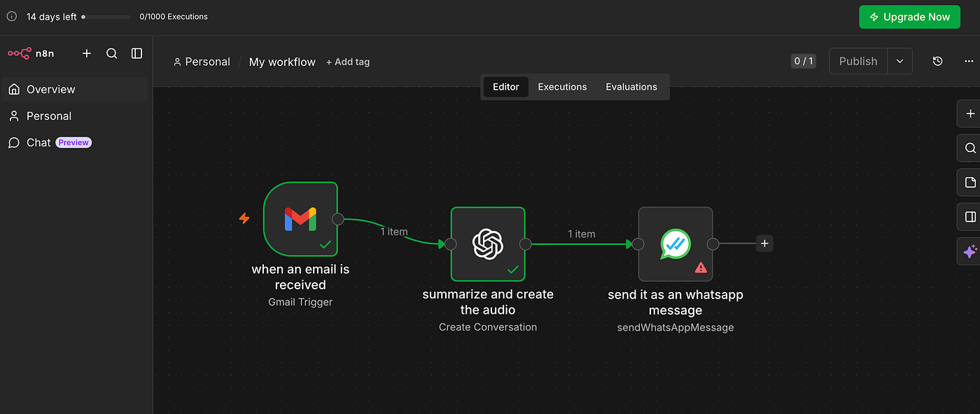This screenshot has height=414, width=980.
Task: Click the My workflow name
Action: coord(282,62)
